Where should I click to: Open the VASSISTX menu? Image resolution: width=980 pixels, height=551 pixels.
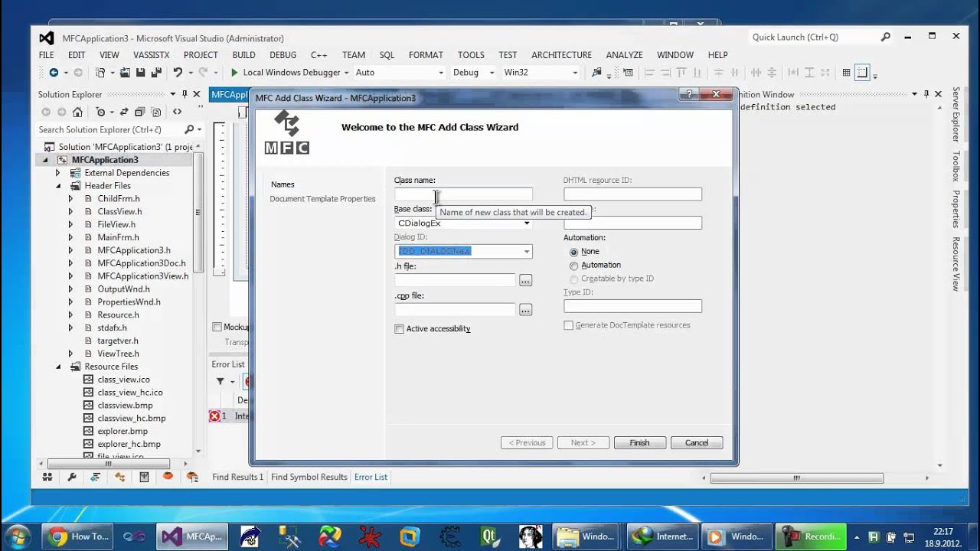(x=152, y=55)
